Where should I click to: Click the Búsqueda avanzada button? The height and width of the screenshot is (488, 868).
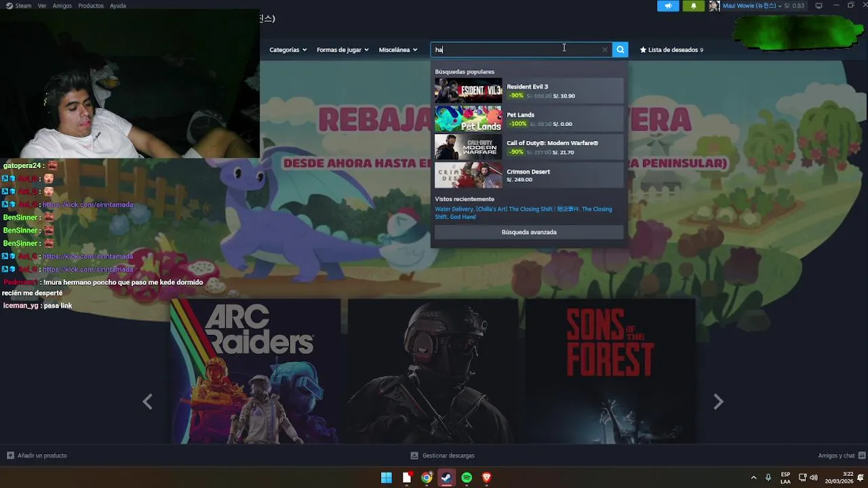point(529,232)
